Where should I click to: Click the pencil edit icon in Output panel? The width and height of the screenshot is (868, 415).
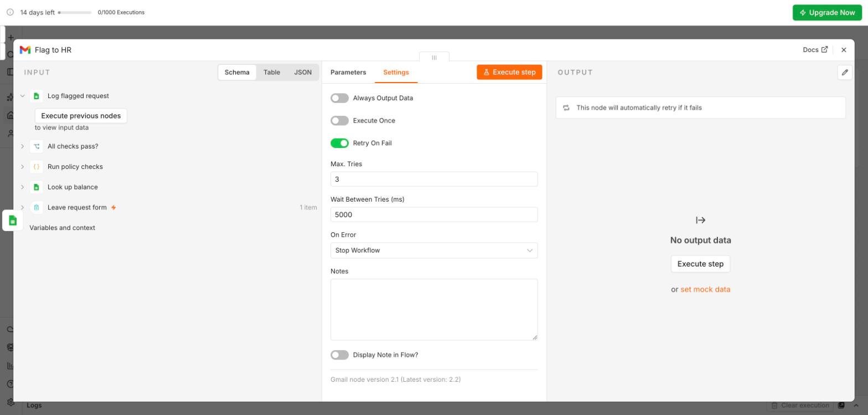(845, 73)
